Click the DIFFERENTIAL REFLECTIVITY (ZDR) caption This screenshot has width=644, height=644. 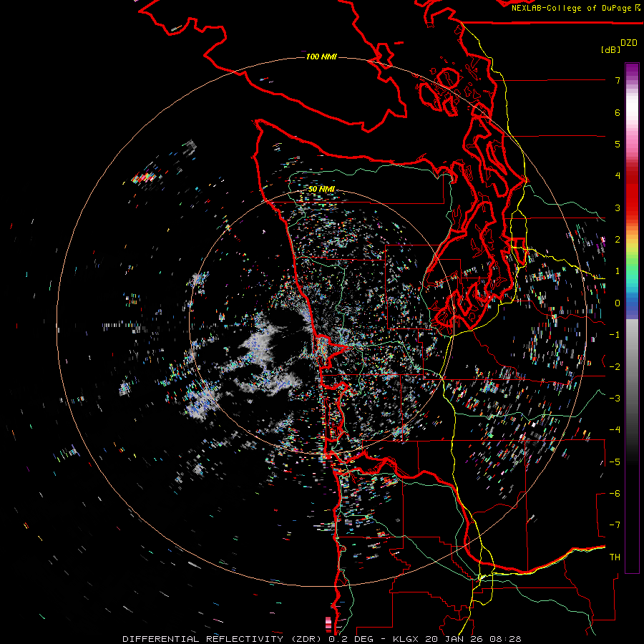[x=223, y=639]
